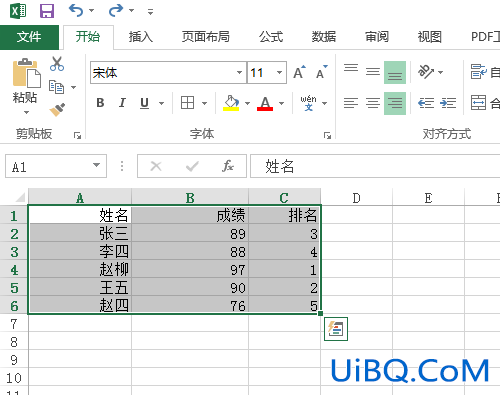Click the Enter checkmark formula bar button

pos(192,166)
